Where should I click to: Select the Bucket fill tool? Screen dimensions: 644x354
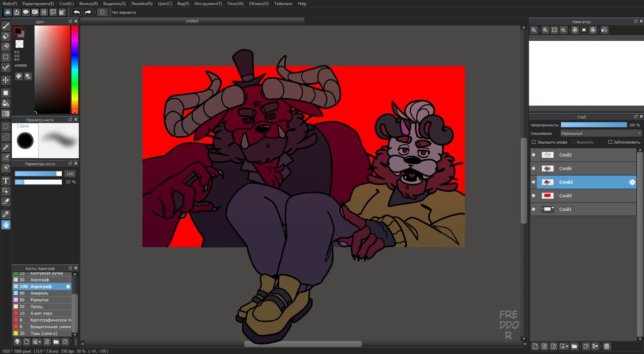coord(6,103)
